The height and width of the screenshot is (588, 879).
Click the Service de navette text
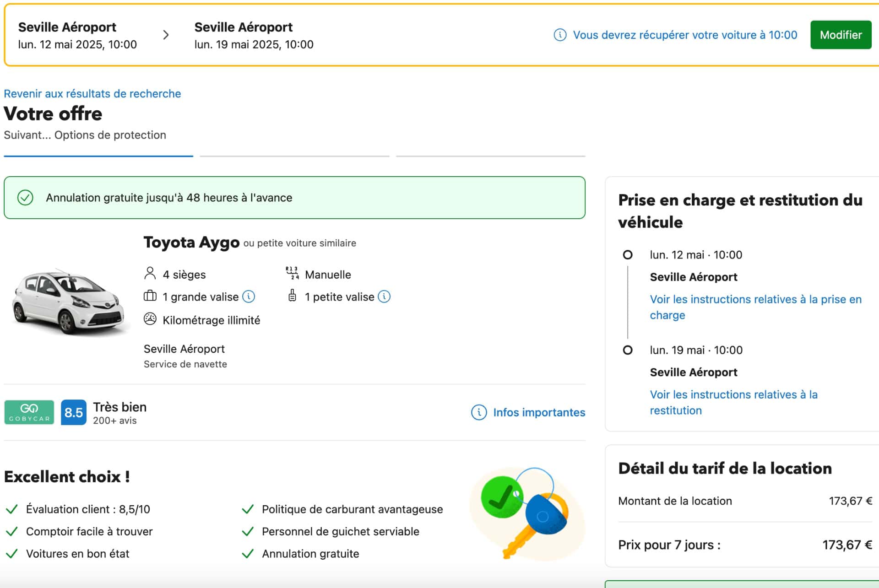tap(185, 364)
